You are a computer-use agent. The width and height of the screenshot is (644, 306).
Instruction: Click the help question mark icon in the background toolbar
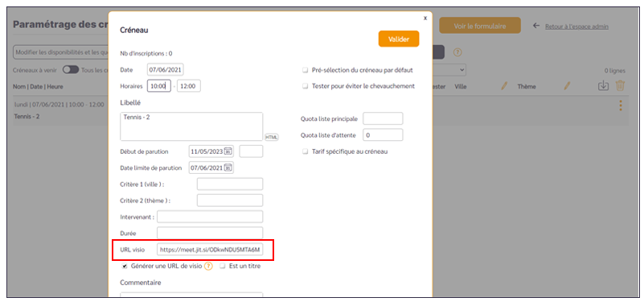point(457,52)
